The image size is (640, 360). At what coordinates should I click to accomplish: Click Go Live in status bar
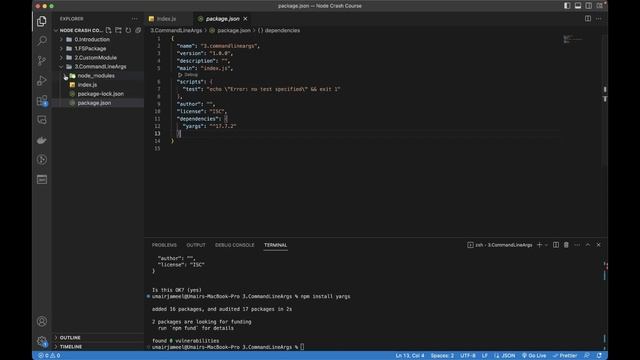coord(534,356)
